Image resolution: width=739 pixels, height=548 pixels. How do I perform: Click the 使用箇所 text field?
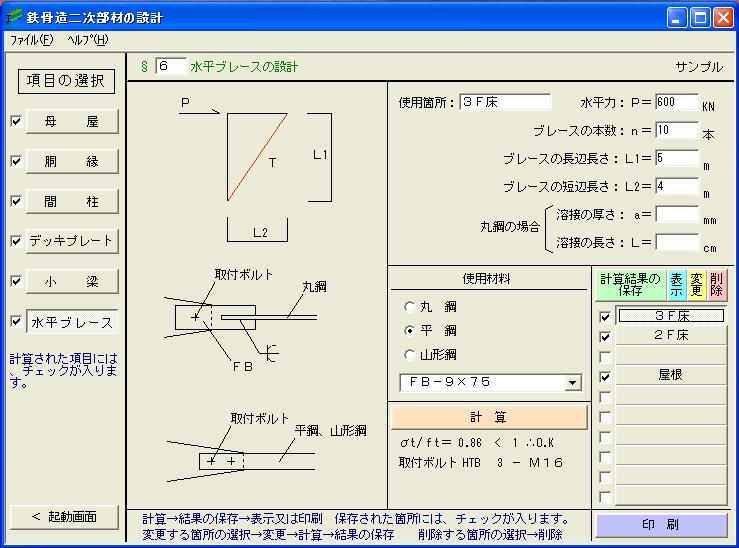[x=505, y=102]
